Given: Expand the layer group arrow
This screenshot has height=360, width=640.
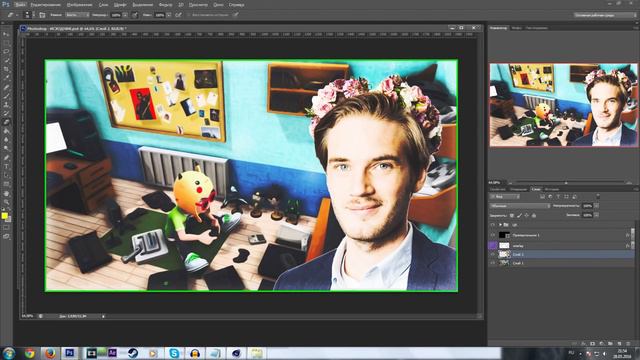Looking at the screenshot, I should (500, 225).
